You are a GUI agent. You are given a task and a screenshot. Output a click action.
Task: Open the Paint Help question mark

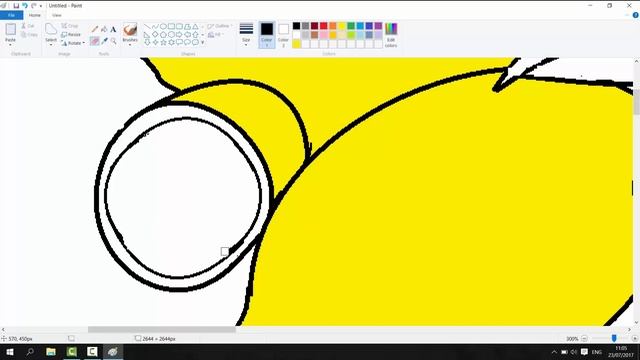point(636,15)
